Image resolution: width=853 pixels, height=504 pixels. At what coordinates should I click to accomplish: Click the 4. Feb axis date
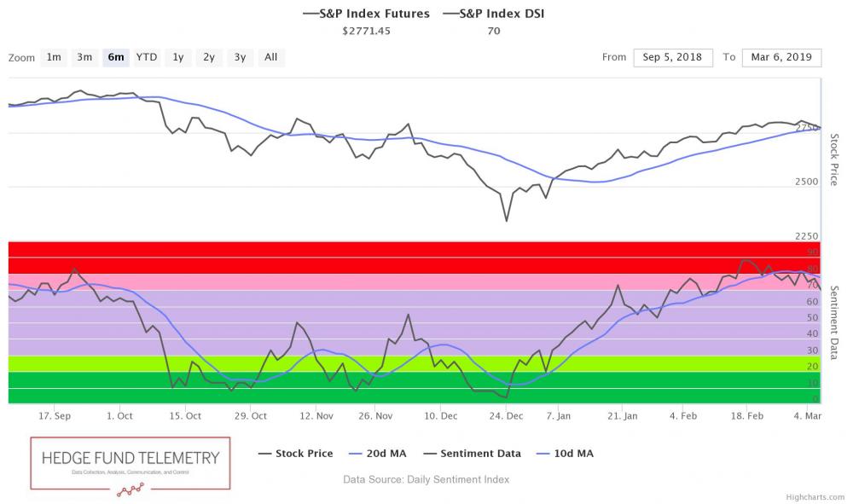[683, 416]
